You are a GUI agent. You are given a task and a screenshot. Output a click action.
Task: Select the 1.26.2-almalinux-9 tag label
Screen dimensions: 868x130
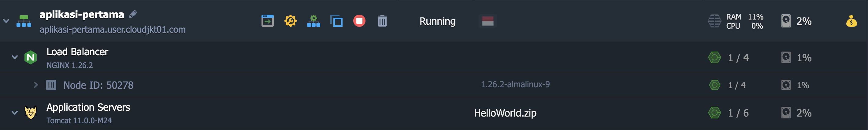pyautogui.click(x=515, y=84)
